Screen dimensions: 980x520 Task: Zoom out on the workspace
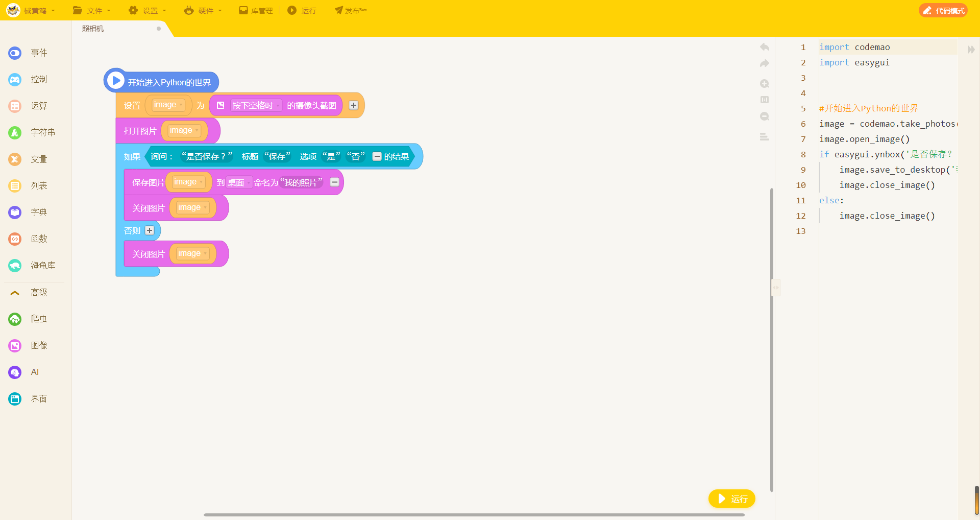(764, 116)
